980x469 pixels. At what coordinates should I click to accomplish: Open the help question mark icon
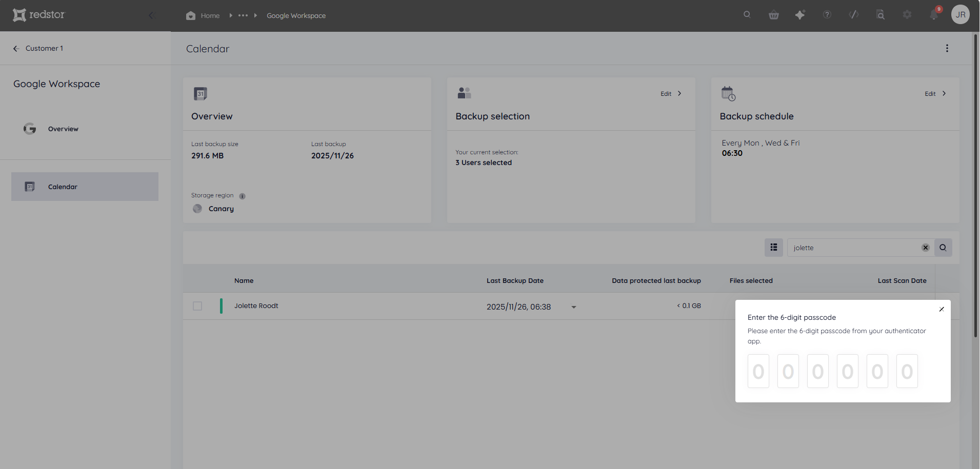827,15
